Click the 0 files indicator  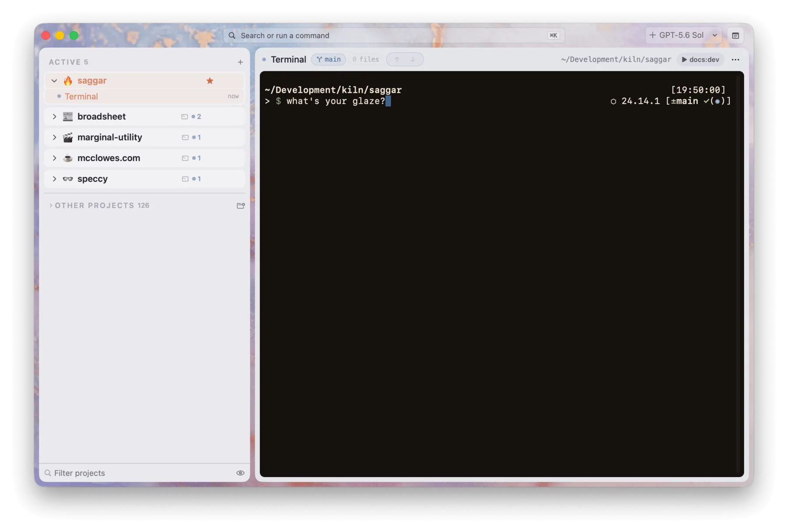click(x=366, y=59)
